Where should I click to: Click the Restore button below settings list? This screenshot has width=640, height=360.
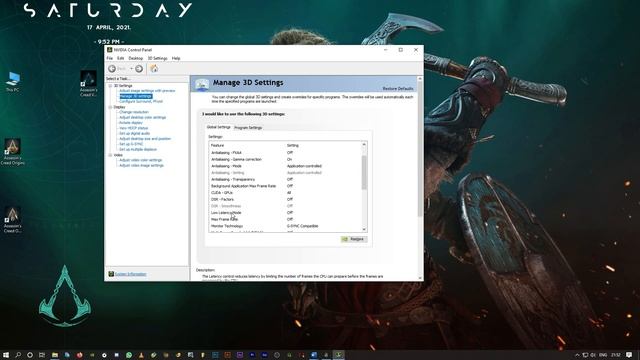pos(354,239)
